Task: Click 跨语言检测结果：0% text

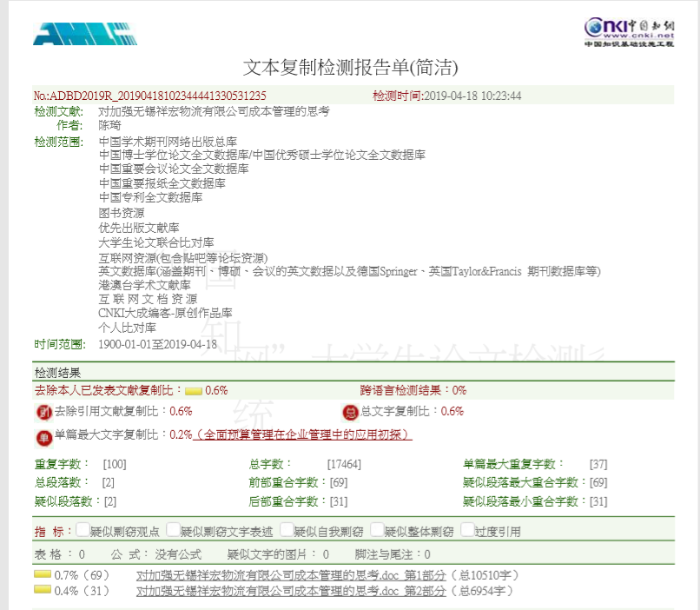Action: tap(413, 390)
